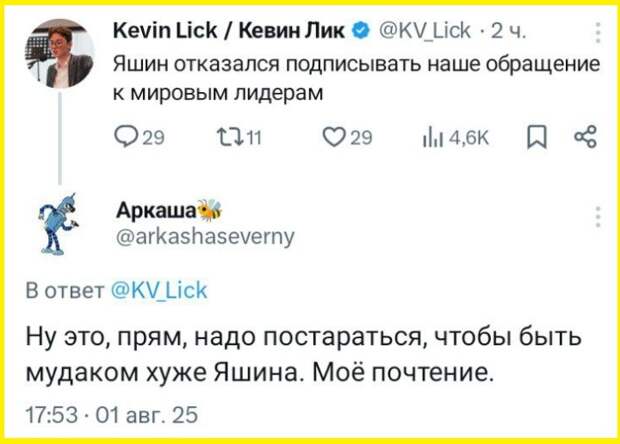Click the @KV_Lick mention link
The image size is (620, 444).
click(156, 291)
